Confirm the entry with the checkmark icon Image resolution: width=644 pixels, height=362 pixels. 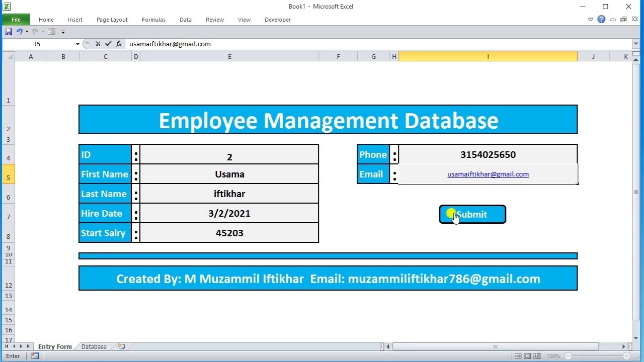pyautogui.click(x=108, y=44)
